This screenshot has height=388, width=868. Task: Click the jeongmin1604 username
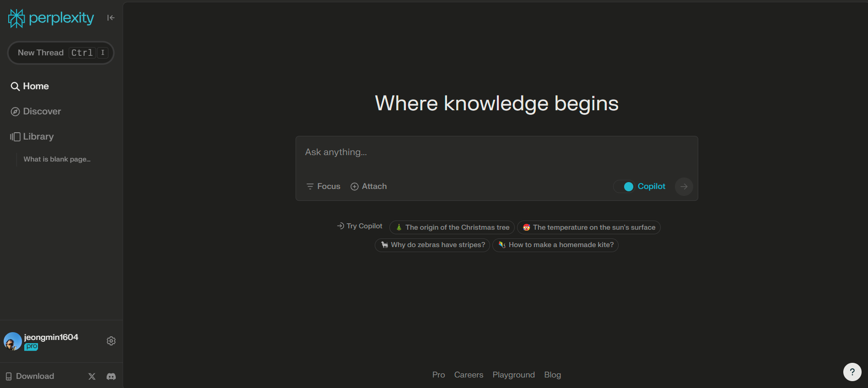pyautogui.click(x=51, y=337)
